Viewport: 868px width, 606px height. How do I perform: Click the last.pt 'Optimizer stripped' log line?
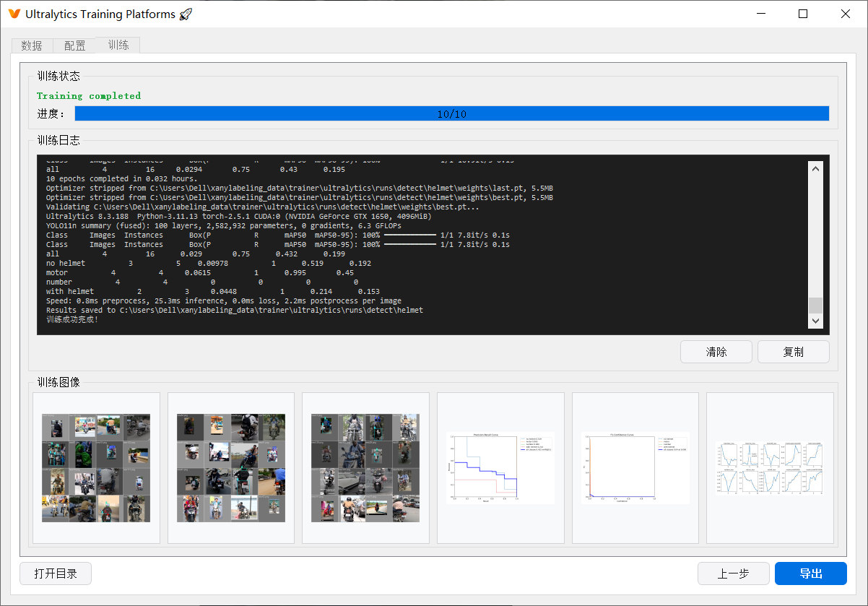pos(300,188)
